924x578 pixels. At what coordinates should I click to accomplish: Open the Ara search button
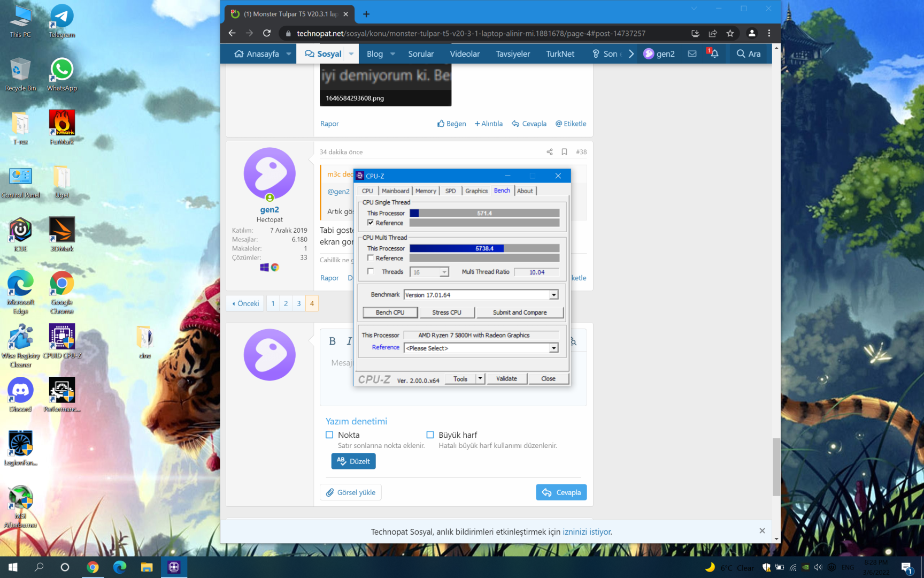coord(748,54)
